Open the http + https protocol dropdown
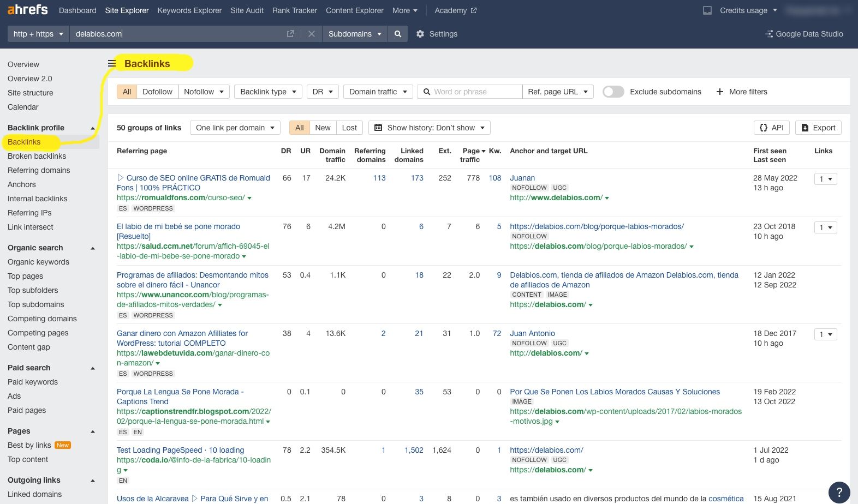This screenshot has height=504, width=858. (38, 34)
